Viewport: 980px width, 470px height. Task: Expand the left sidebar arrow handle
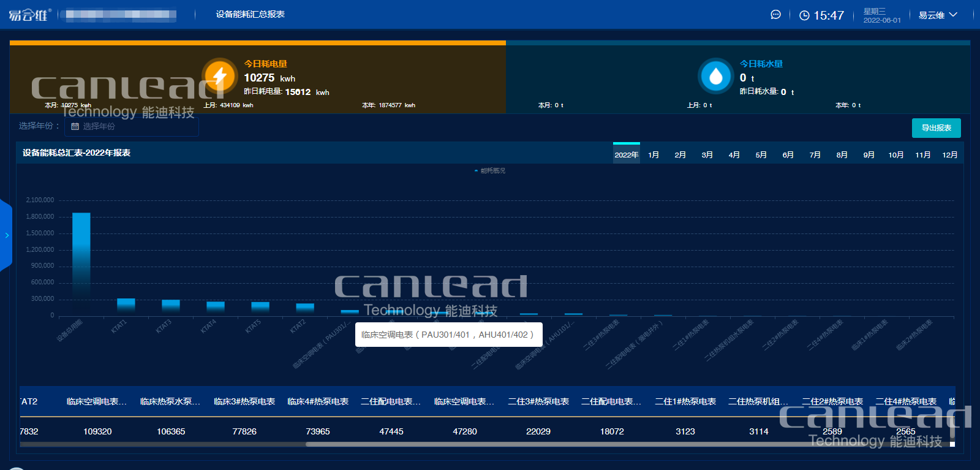tap(6, 235)
